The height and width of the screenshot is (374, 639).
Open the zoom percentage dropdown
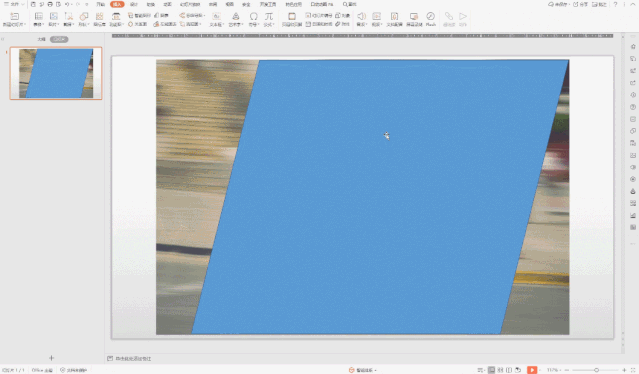click(553, 370)
